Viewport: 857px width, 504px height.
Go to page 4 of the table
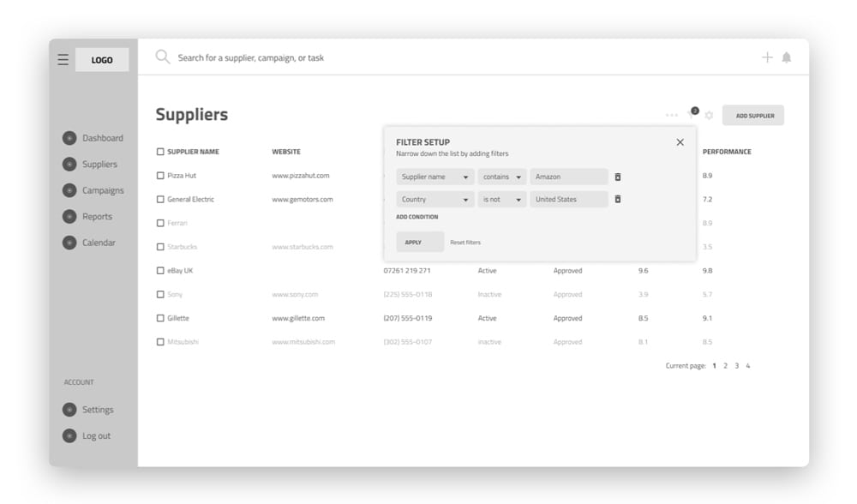click(747, 366)
